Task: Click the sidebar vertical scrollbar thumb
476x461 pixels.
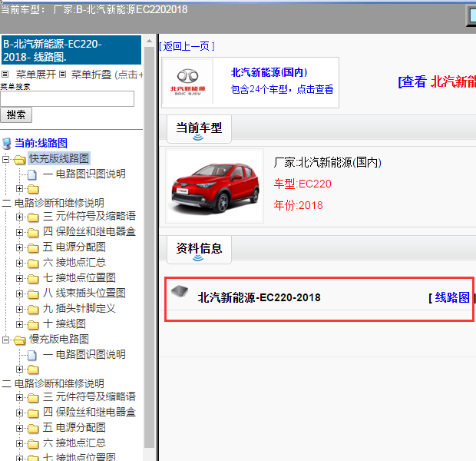Action: click(149, 247)
